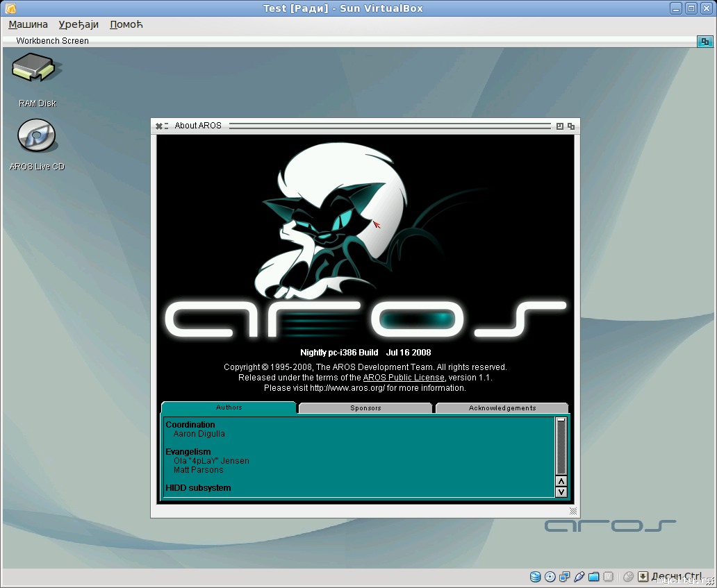The image size is (717, 588).
Task: Click the hard disk activity status icon
Action: point(535,577)
